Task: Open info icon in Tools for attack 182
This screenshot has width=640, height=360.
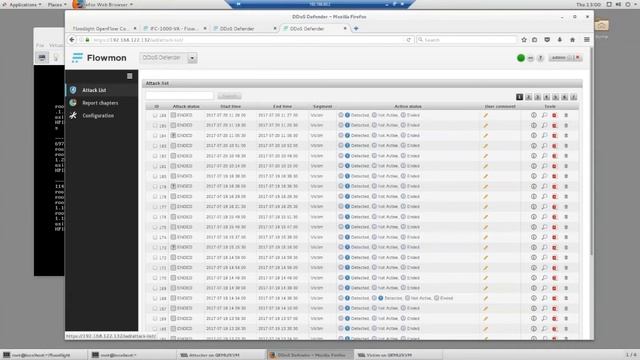Action: pyautogui.click(x=533, y=156)
